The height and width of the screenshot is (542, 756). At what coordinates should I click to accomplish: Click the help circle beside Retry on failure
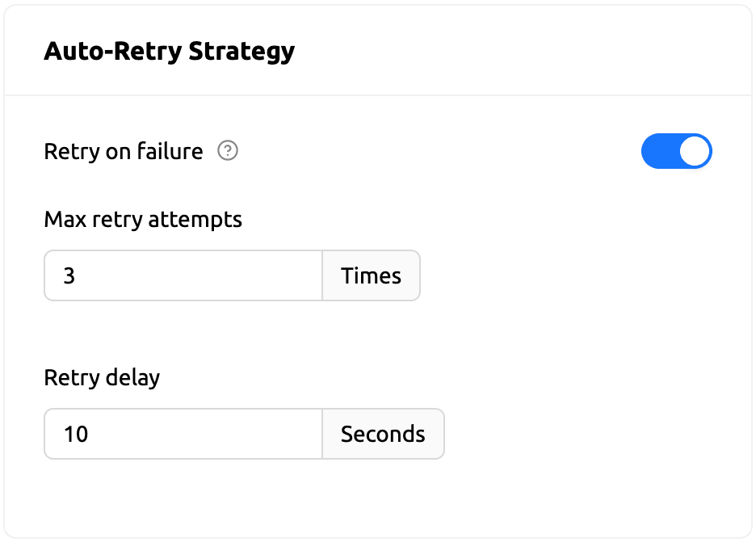click(228, 151)
